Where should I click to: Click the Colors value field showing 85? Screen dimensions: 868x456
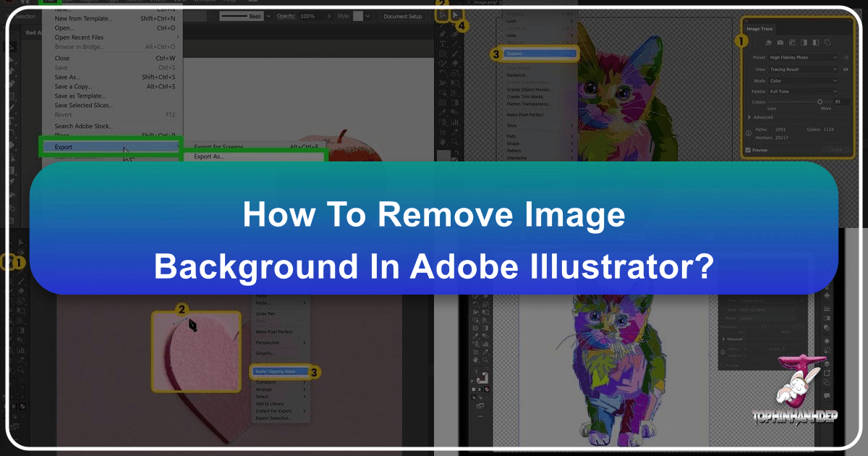pos(838,101)
